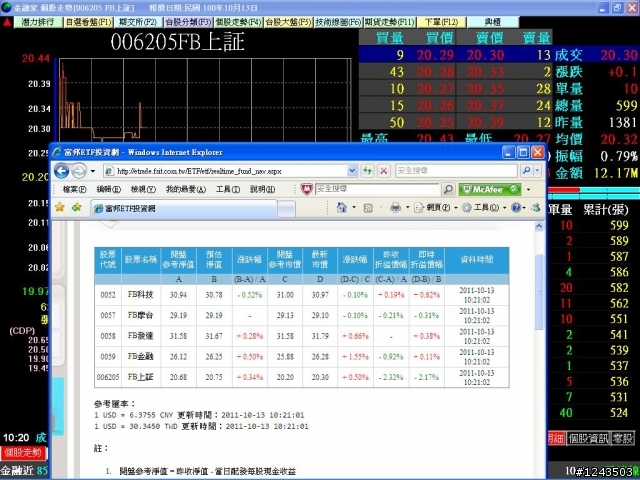This screenshot has height=480, width=640.
Task: Click the 個股走勢(F4) button
Action: (238, 22)
